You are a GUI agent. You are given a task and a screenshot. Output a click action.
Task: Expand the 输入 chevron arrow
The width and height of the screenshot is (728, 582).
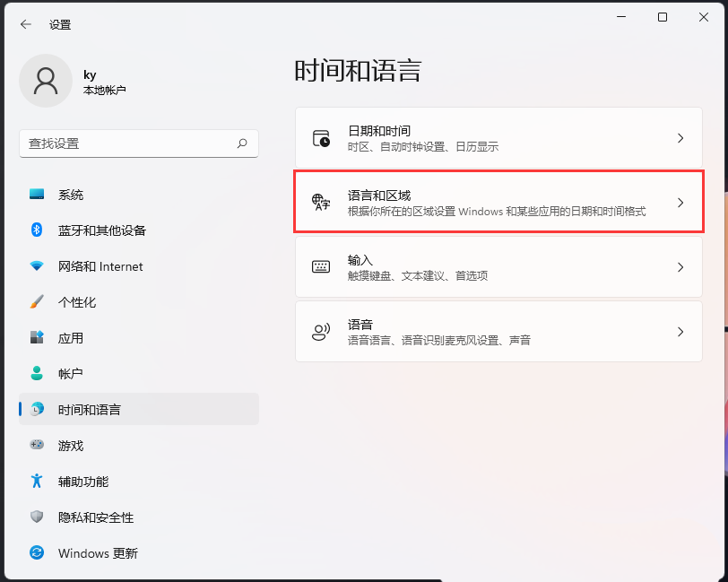coord(680,267)
